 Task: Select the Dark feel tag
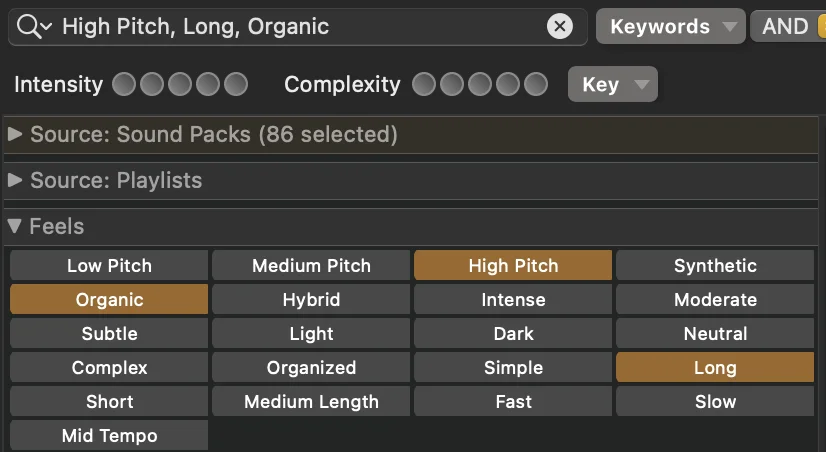[x=513, y=333]
